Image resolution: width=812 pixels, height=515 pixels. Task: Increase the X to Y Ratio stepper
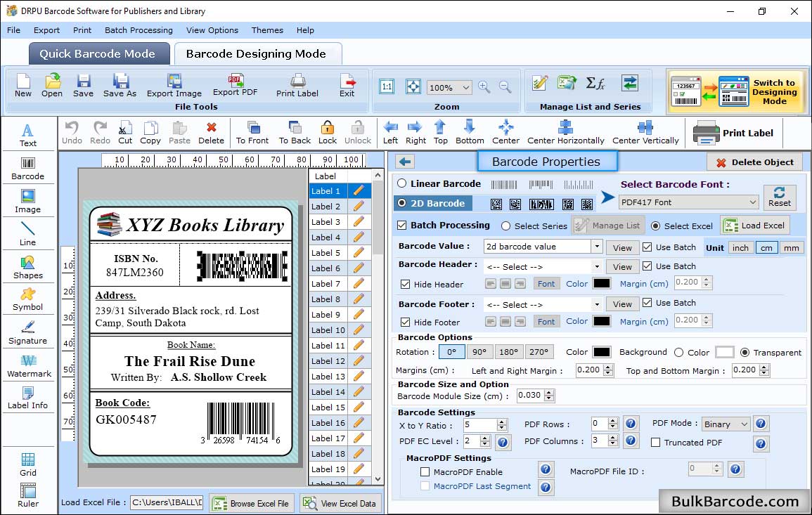501,422
